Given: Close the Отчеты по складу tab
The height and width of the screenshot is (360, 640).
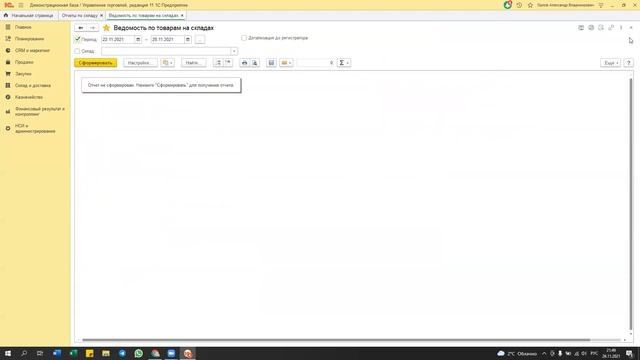Looking at the screenshot, I should (x=102, y=16).
